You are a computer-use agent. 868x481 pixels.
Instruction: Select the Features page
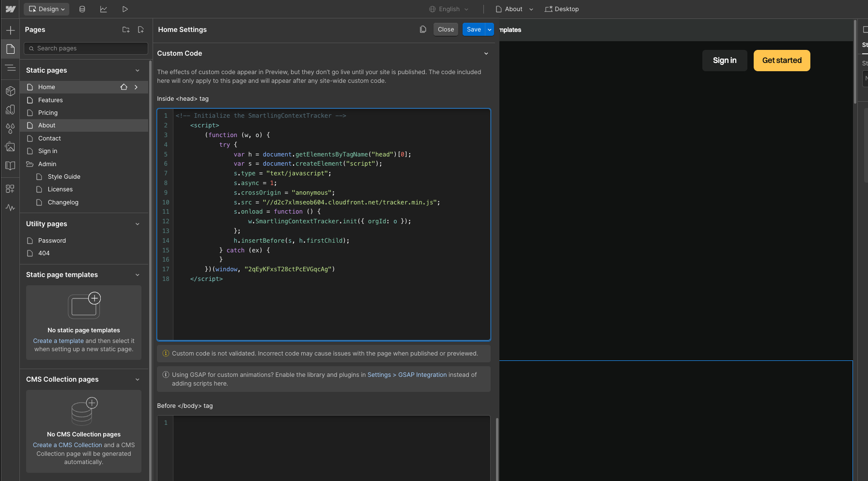click(84, 100)
